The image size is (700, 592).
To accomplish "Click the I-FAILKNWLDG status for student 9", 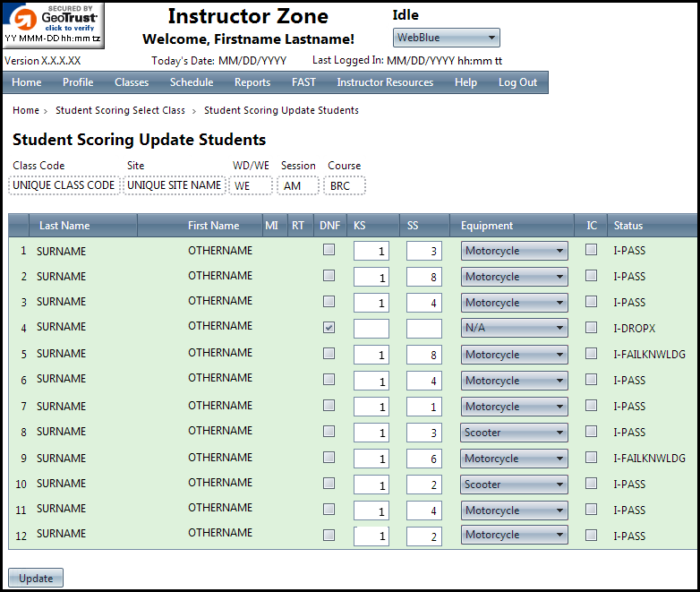I will (x=649, y=458).
